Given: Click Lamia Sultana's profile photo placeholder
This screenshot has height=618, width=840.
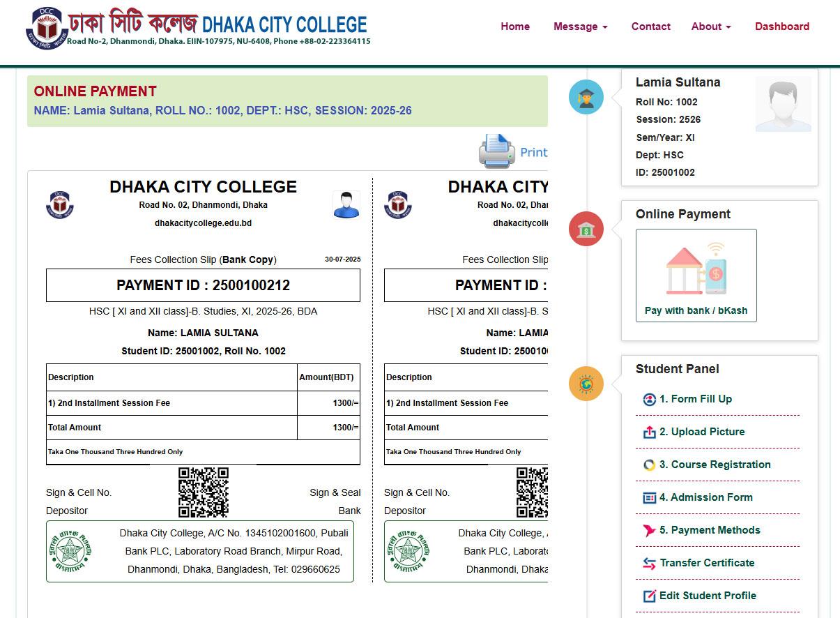Looking at the screenshot, I should click(783, 105).
